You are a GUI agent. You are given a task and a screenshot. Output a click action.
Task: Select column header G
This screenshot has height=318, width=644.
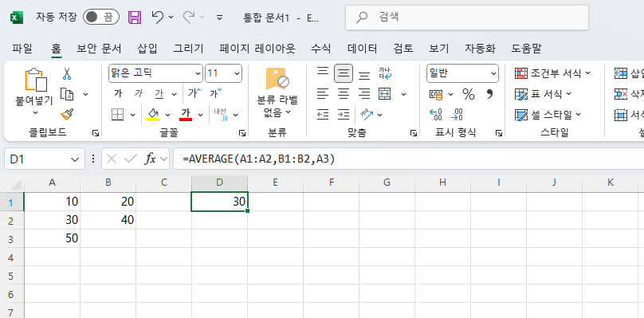[387, 183]
